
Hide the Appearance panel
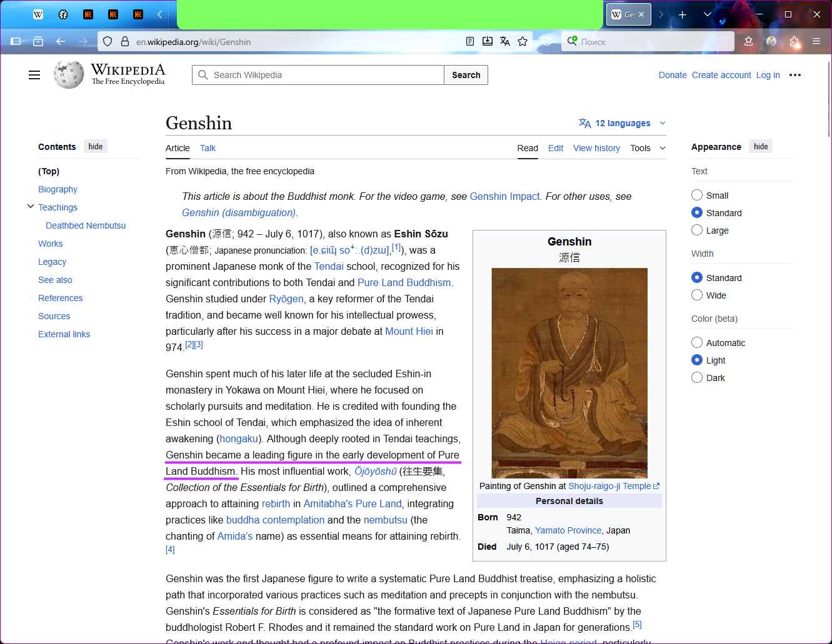pyautogui.click(x=761, y=146)
